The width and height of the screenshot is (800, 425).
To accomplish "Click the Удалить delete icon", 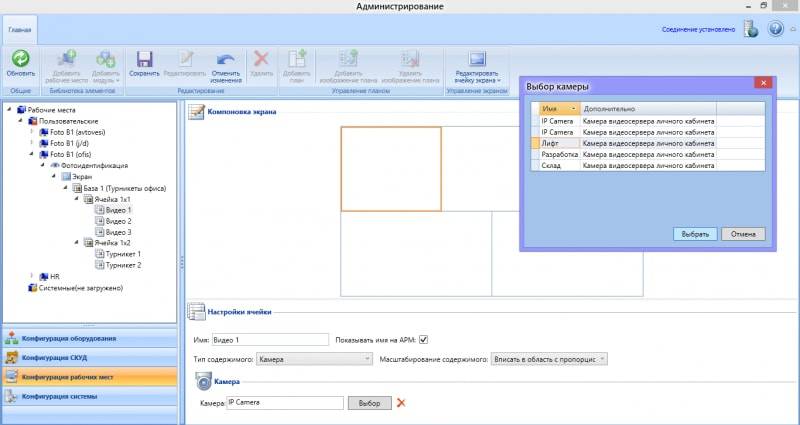I will point(261,60).
